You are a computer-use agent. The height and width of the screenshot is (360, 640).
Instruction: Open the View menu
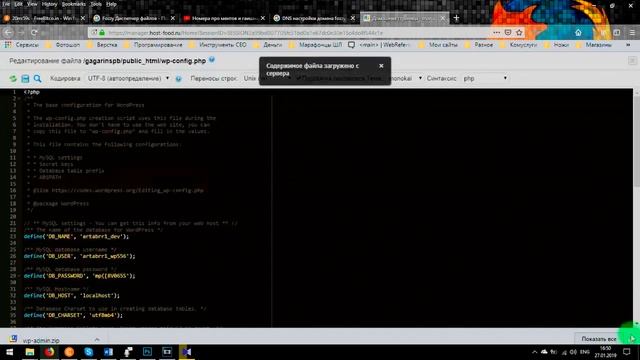click(x=32, y=4)
